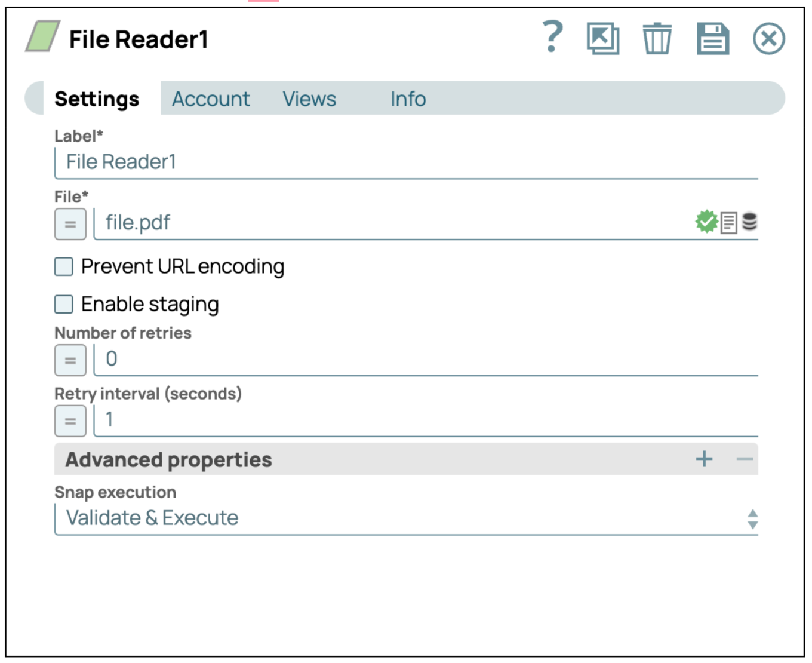The width and height of the screenshot is (812, 663).
Task: Open the Views tab
Action: 309,99
